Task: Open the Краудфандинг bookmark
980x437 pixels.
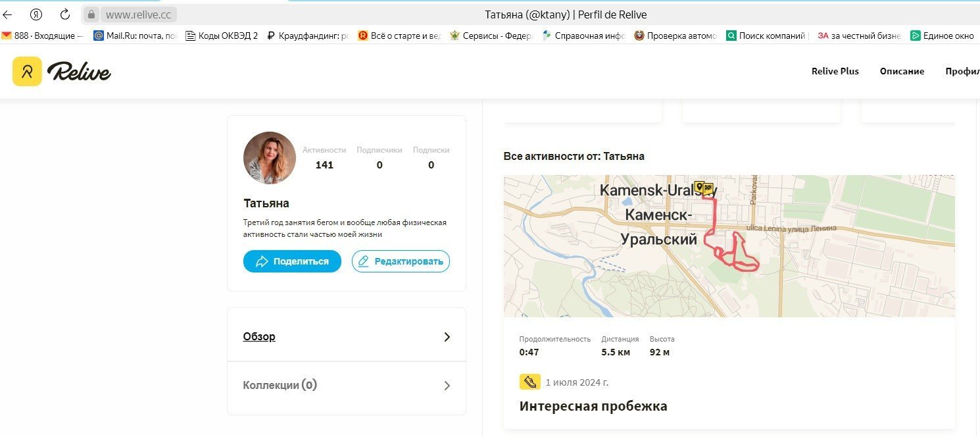Action: (x=308, y=36)
